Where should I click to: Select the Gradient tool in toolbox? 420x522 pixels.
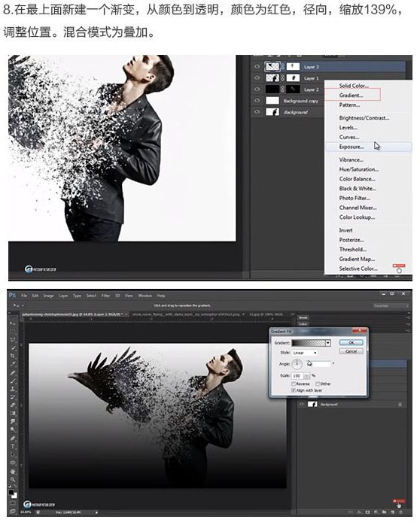pos(12,413)
